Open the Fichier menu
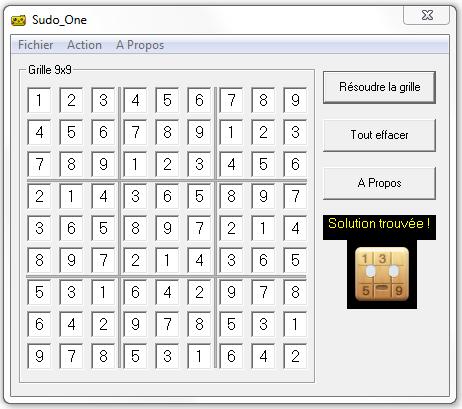The width and height of the screenshot is (462, 409). [x=35, y=45]
